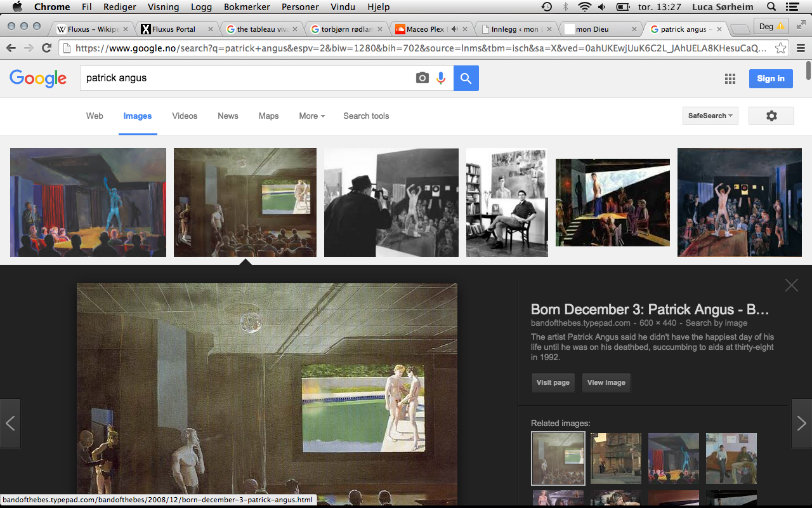Click the battery status icon
Viewport: 812px width, 508px height.
click(x=623, y=7)
